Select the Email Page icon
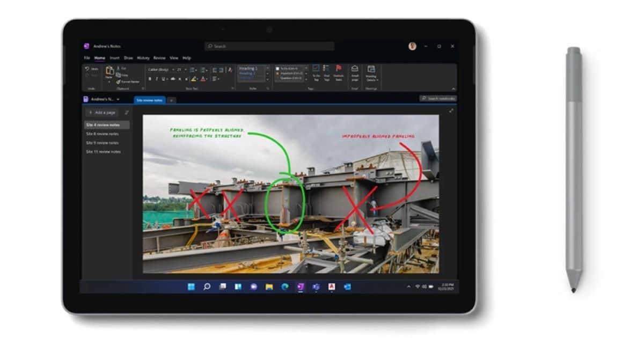644x338 pixels. (355, 70)
